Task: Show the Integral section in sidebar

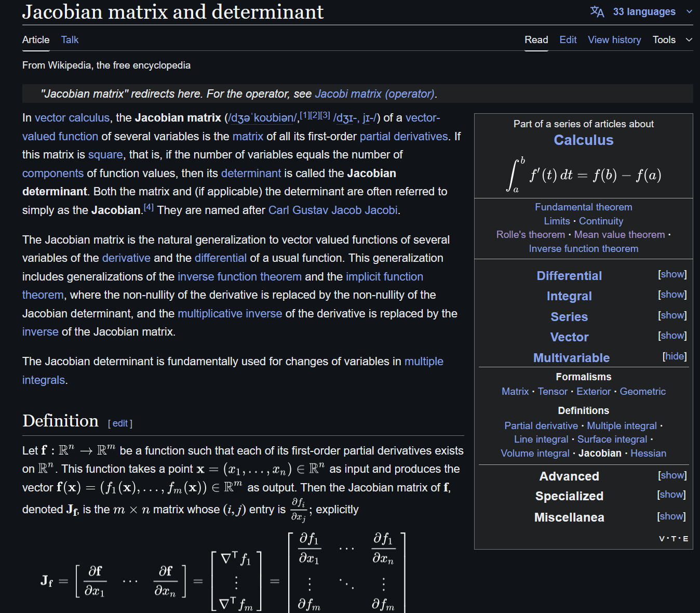Action: click(672, 294)
